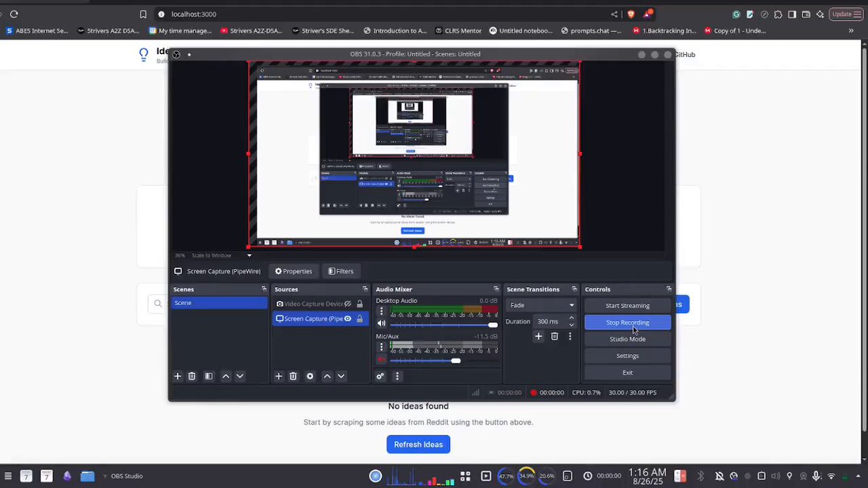
Task: Open the Fade transition dropdown
Action: [x=542, y=305]
